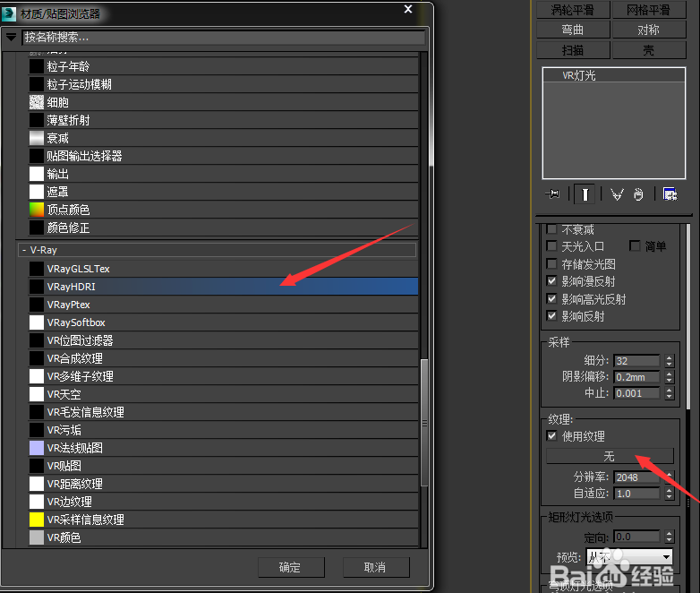The width and height of the screenshot is (700, 593).
Task: Click the pin stack icon under modifier list
Action: click(552, 194)
